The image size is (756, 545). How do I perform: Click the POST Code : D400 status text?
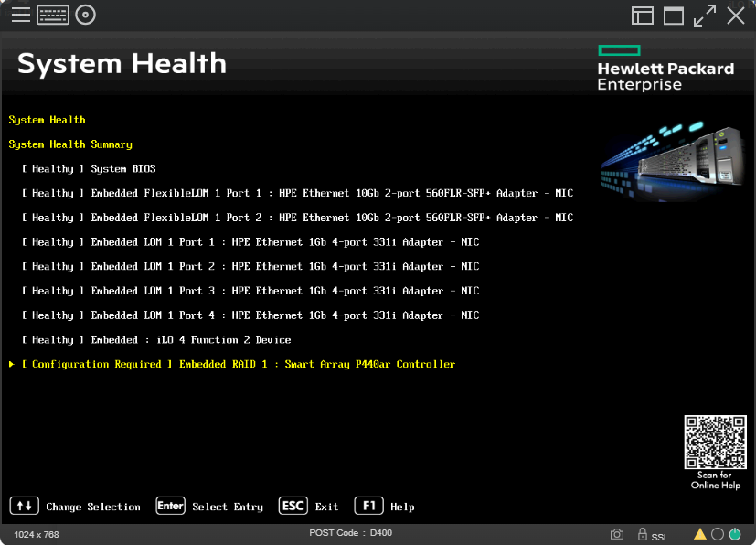point(350,533)
